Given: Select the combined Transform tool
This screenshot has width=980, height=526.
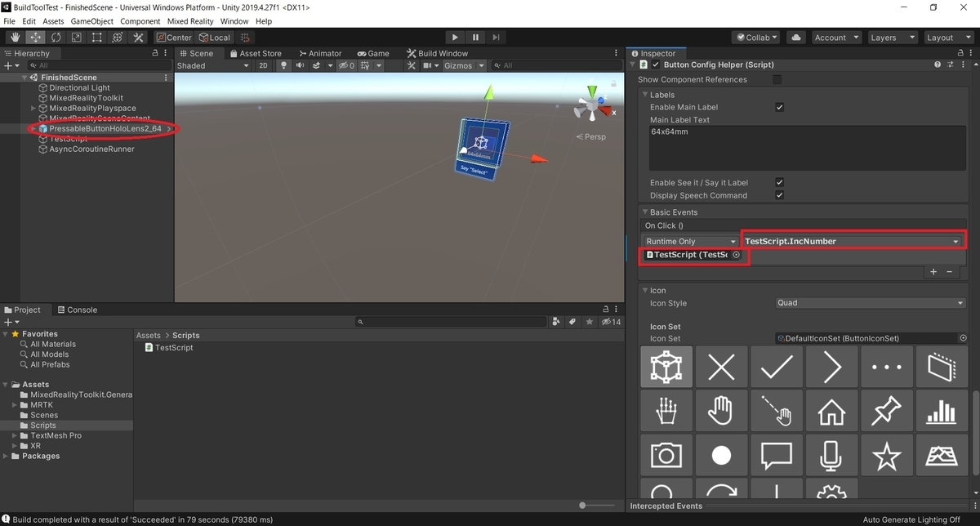Looking at the screenshot, I should (x=118, y=37).
